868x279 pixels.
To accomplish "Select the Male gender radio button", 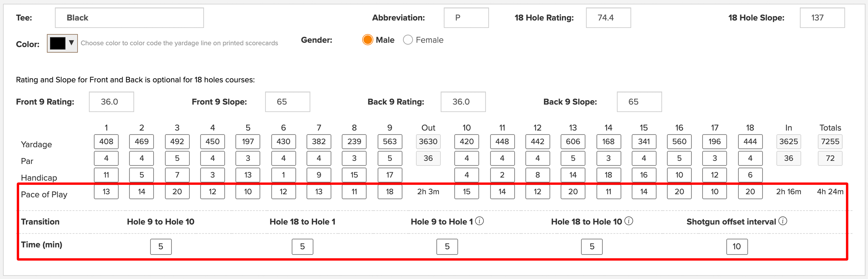I will click(367, 40).
